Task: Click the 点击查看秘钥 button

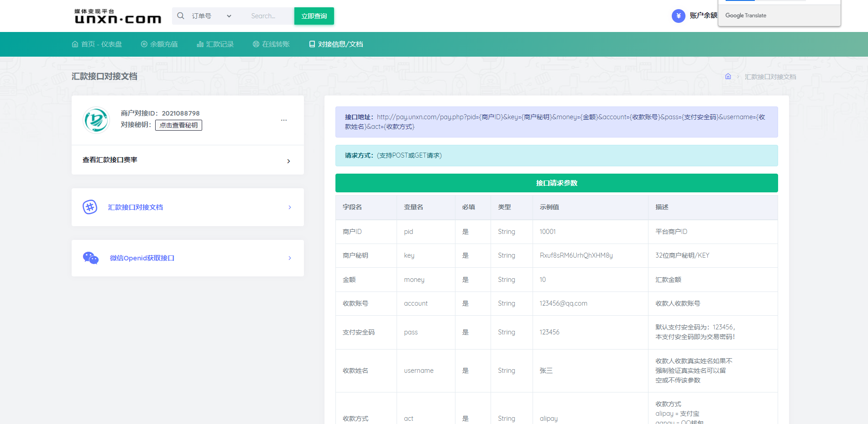Action: [x=178, y=125]
